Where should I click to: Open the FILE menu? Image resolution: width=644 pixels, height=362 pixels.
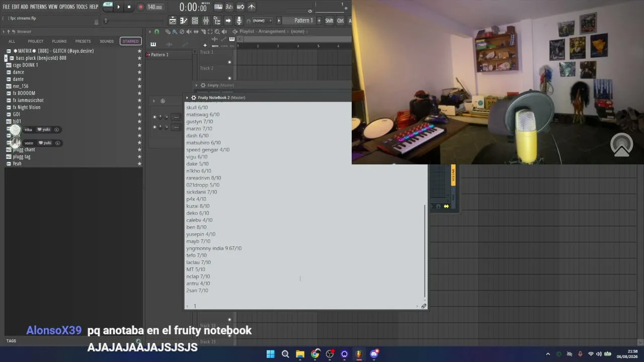coord(6,7)
